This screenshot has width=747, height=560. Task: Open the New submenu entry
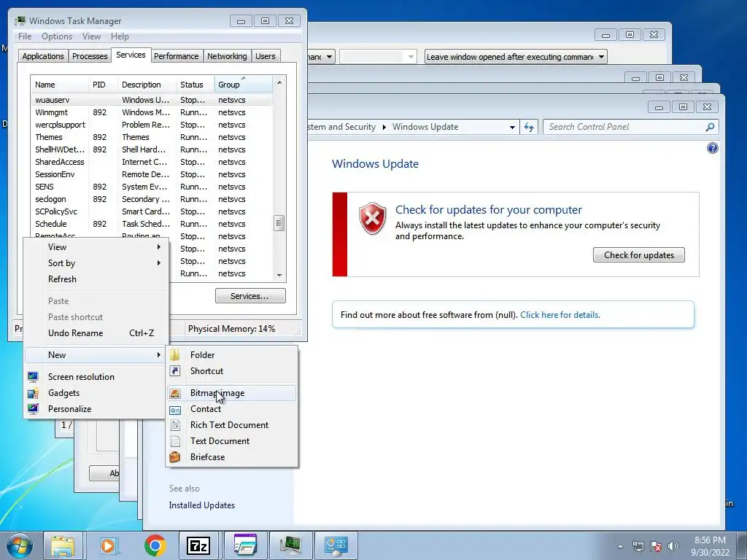pyautogui.click(x=95, y=355)
